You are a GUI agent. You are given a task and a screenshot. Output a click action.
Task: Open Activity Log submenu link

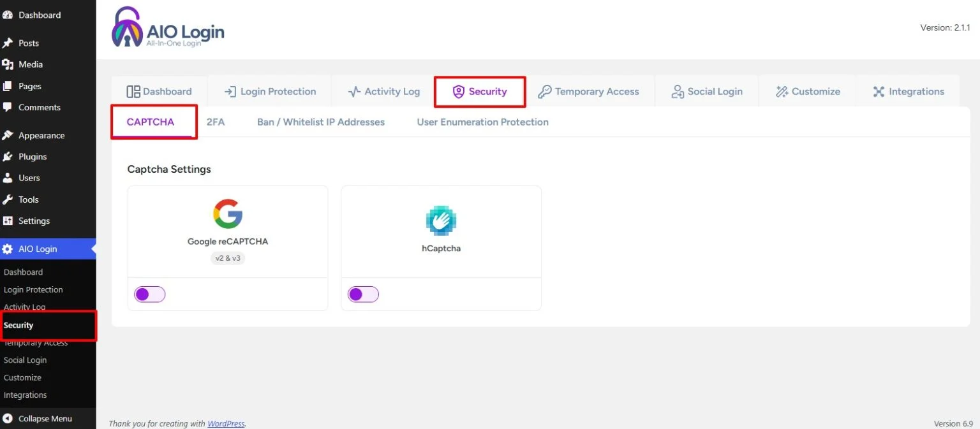(24, 307)
